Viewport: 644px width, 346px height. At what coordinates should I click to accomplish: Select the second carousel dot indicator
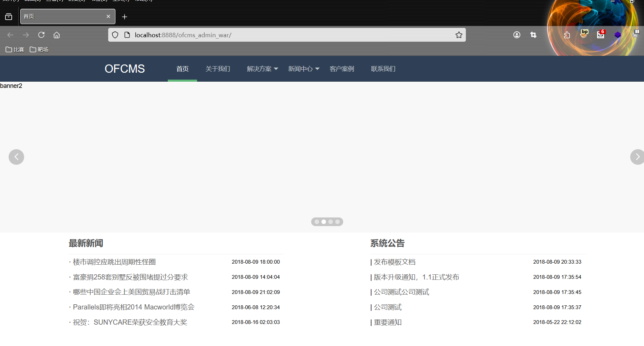[x=324, y=222]
